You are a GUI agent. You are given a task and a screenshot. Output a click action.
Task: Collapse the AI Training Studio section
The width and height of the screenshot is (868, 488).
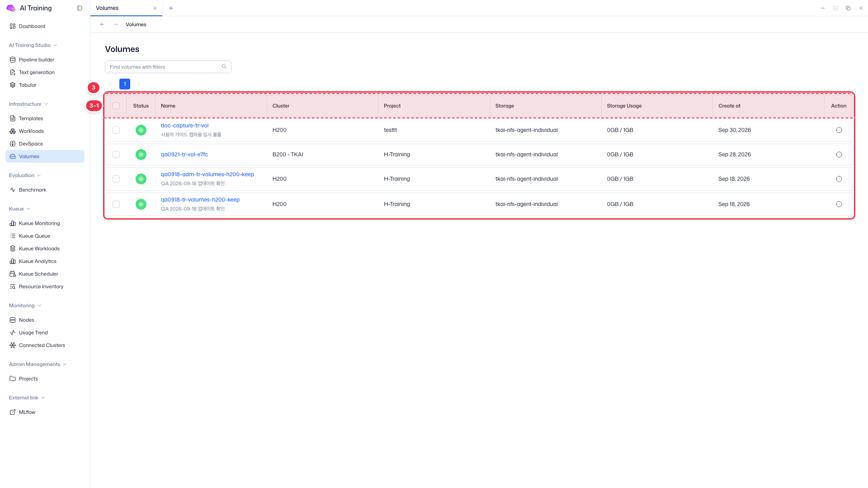click(33, 45)
